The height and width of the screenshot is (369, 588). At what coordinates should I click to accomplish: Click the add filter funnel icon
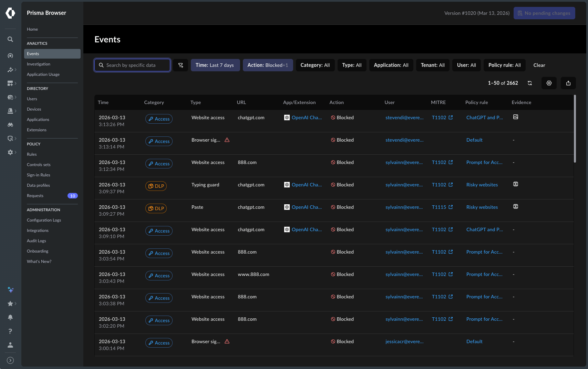click(180, 65)
